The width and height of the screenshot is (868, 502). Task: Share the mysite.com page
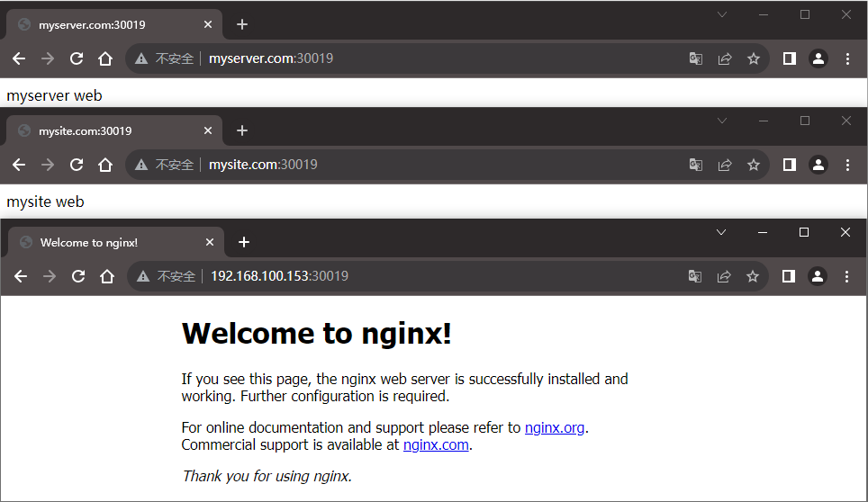tap(725, 165)
